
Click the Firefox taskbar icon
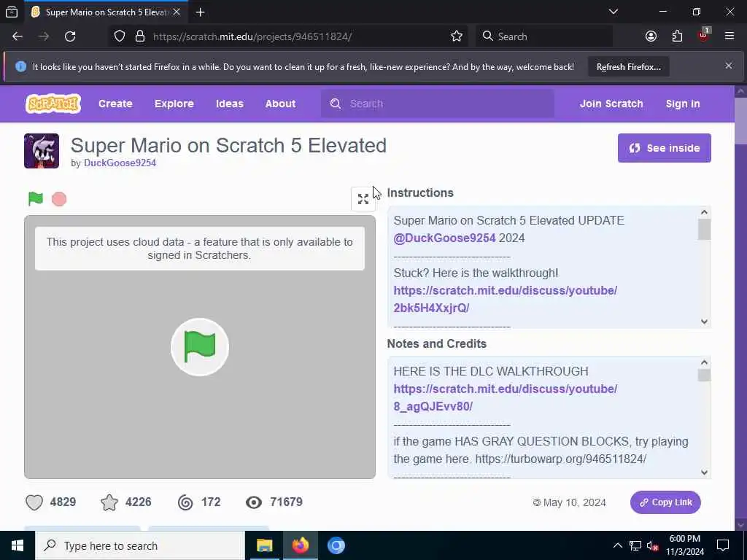click(300, 545)
